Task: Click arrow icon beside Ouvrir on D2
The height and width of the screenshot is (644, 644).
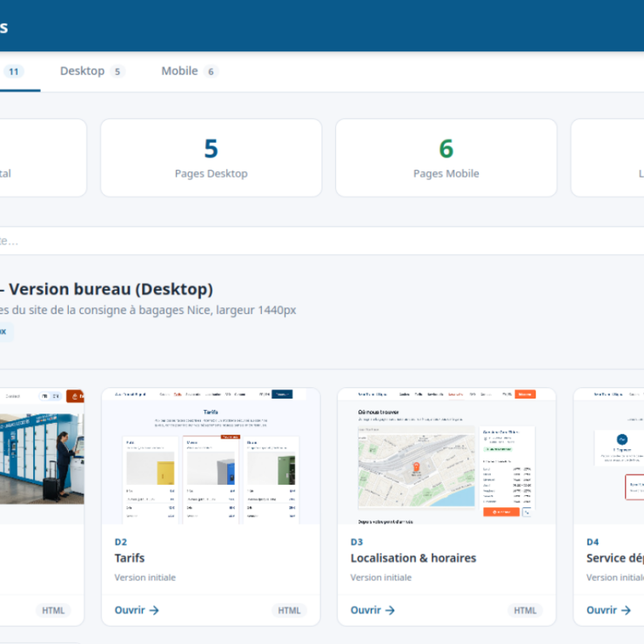Action: point(154,610)
